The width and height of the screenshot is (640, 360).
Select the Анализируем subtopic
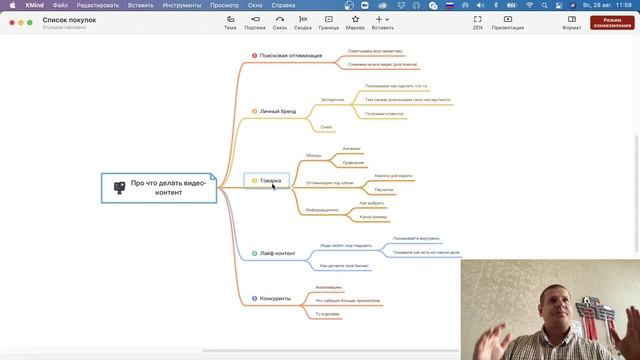pyautogui.click(x=329, y=287)
